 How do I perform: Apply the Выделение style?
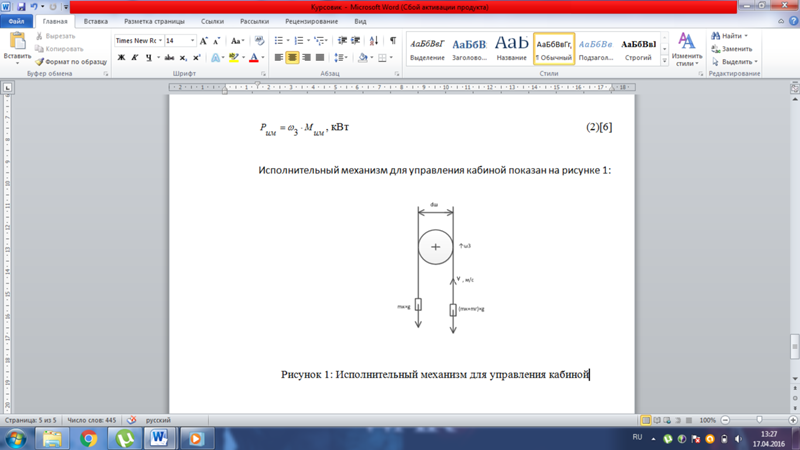click(x=428, y=49)
